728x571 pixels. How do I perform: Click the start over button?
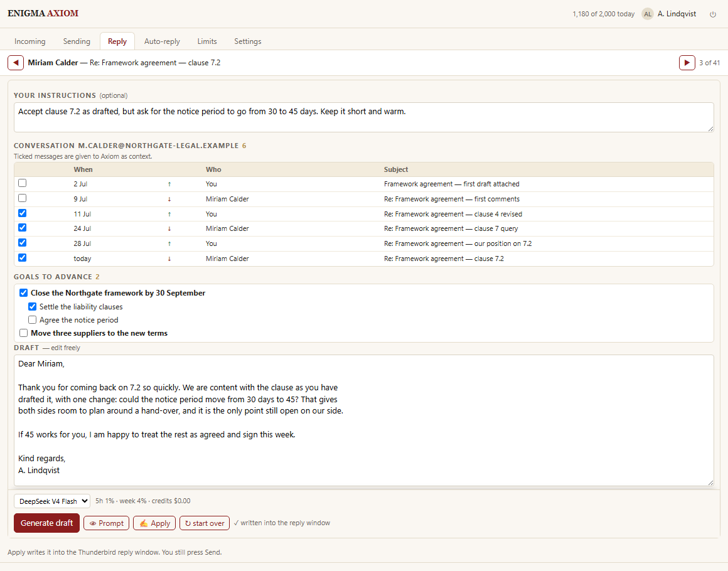(205, 523)
